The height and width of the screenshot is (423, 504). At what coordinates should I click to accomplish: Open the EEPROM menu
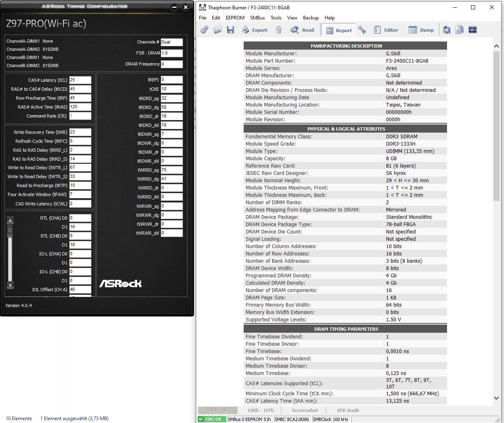(x=235, y=18)
